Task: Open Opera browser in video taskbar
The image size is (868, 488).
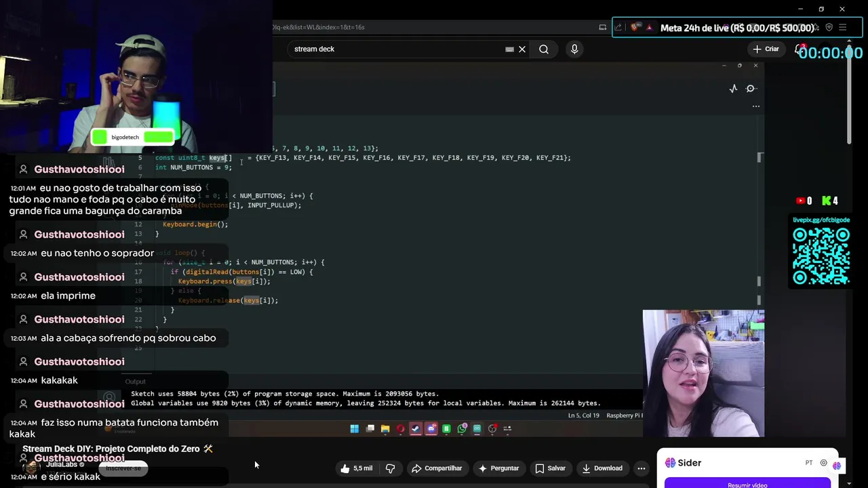Action: pyautogui.click(x=400, y=428)
